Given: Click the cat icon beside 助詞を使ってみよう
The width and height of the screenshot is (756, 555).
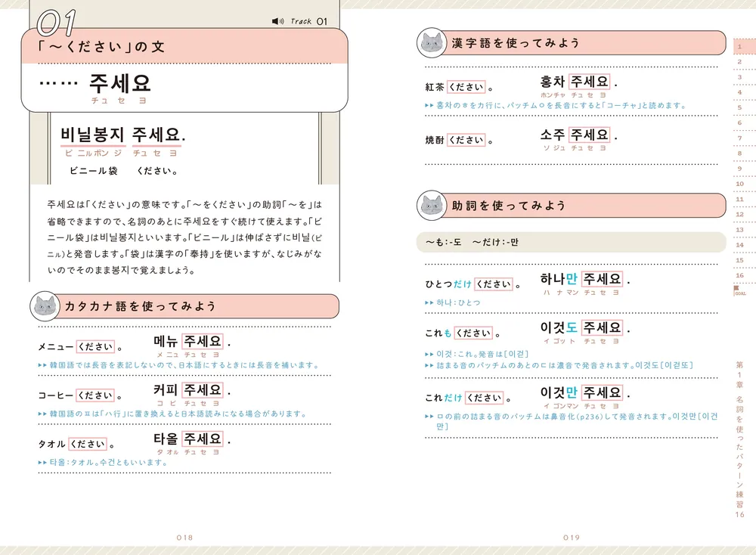Looking at the screenshot, I should pos(432,206).
